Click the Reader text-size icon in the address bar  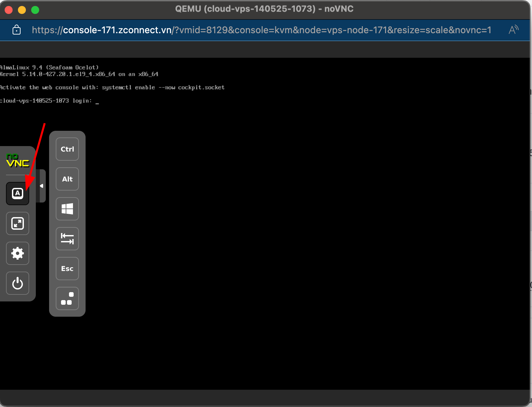point(513,30)
